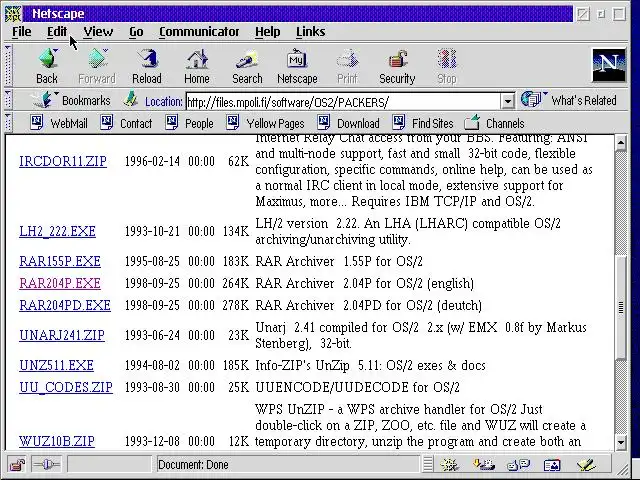The width and height of the screenshot is (640, 480).
Task: Click the Forward navigation icon
Action: point(97,65)
